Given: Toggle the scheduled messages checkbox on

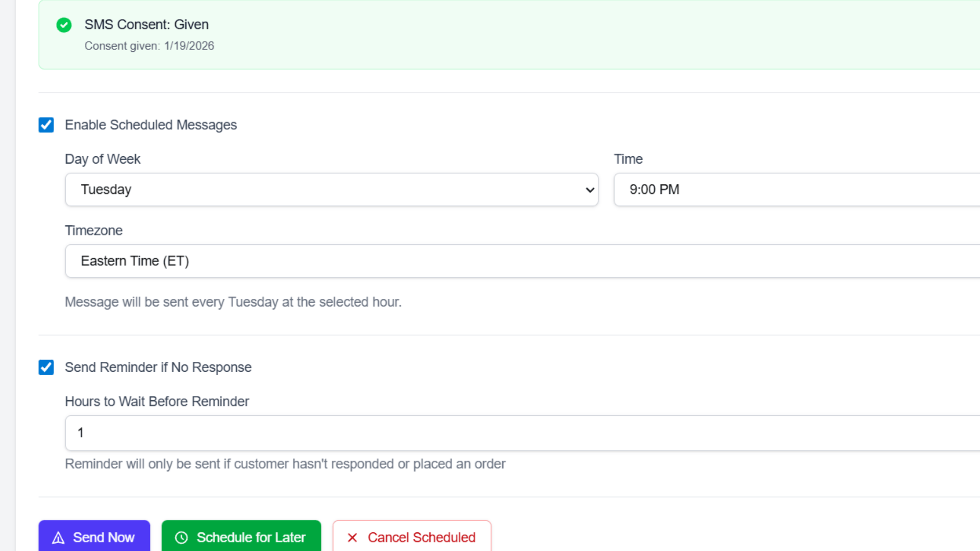Looking at the screenshot, I should 46,125.
